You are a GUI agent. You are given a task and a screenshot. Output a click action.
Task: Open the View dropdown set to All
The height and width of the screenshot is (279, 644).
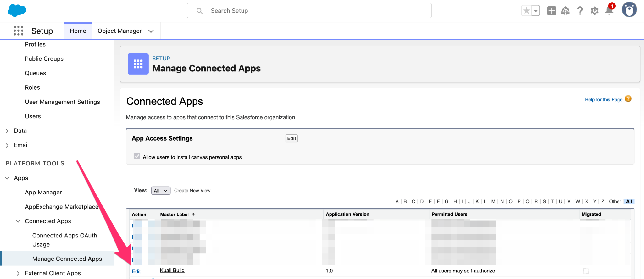[x=161, y=191]
